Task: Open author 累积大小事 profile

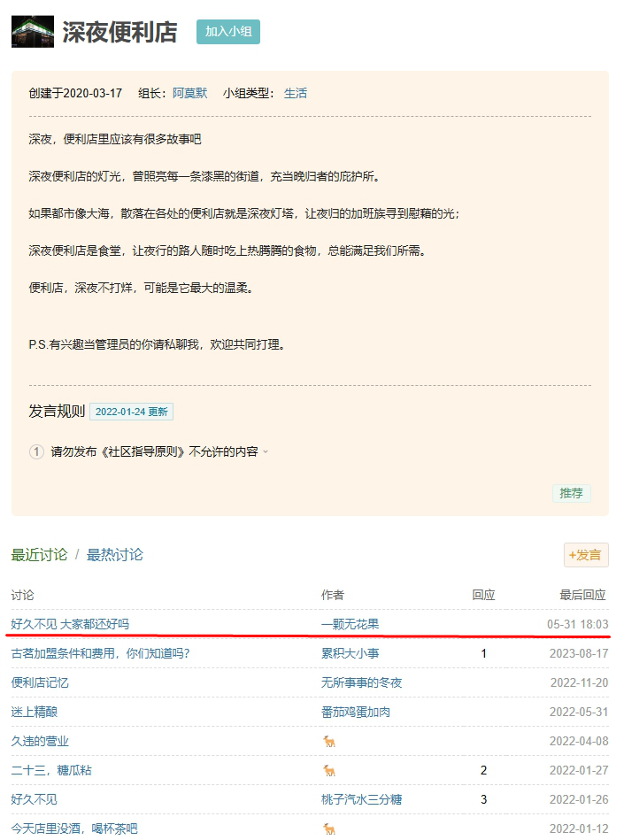Action: pyautogui.click(x=350, y=653)
